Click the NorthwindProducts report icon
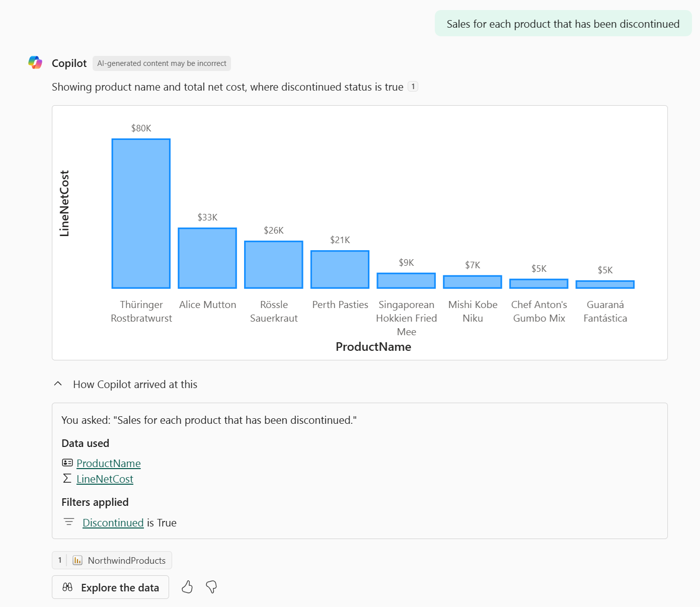Image resolution: width=700 pixels, height=607 pixels. pyautogui.click(x=77, y=560)
